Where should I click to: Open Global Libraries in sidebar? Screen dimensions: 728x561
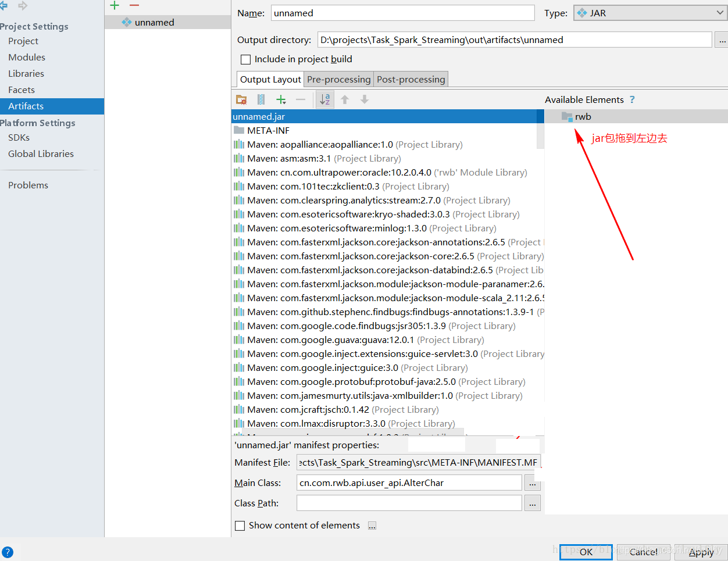tap(41, 153)
